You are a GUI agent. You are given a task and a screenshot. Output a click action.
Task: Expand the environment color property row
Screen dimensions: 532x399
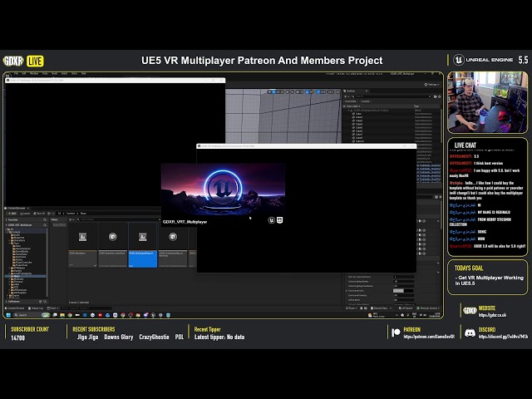(347, 291)
